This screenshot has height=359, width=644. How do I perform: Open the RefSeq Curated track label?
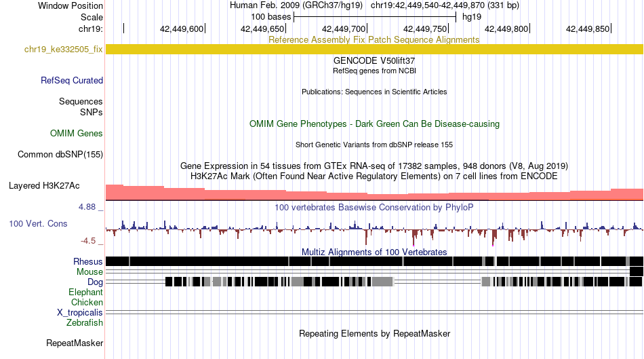71,80
